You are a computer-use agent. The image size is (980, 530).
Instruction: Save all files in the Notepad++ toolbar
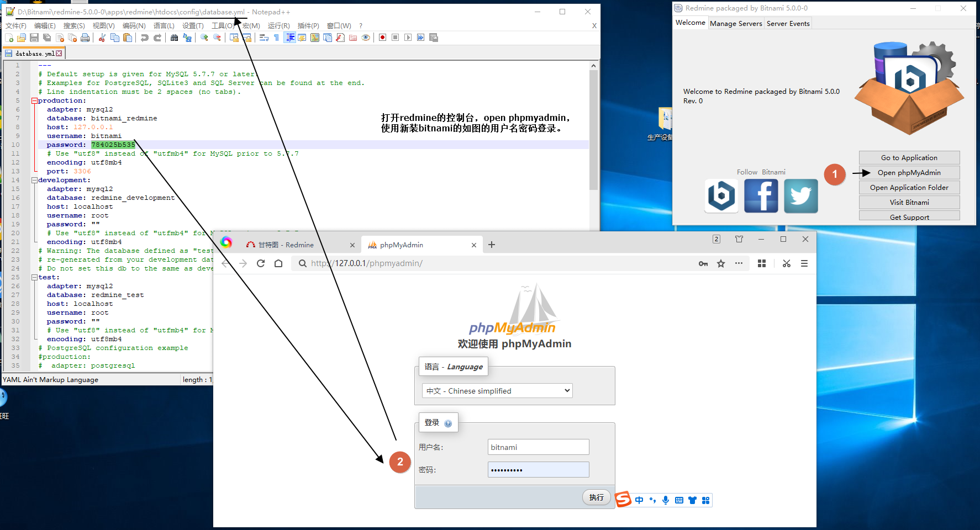click(47, 38)
